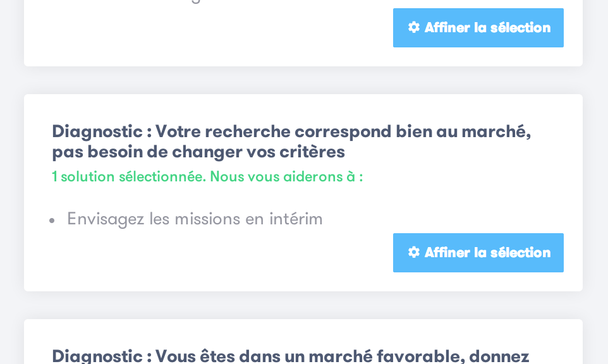
Task: Click "Diagnostic" in the "Votre recherche" heading
Action: point(97,131)
